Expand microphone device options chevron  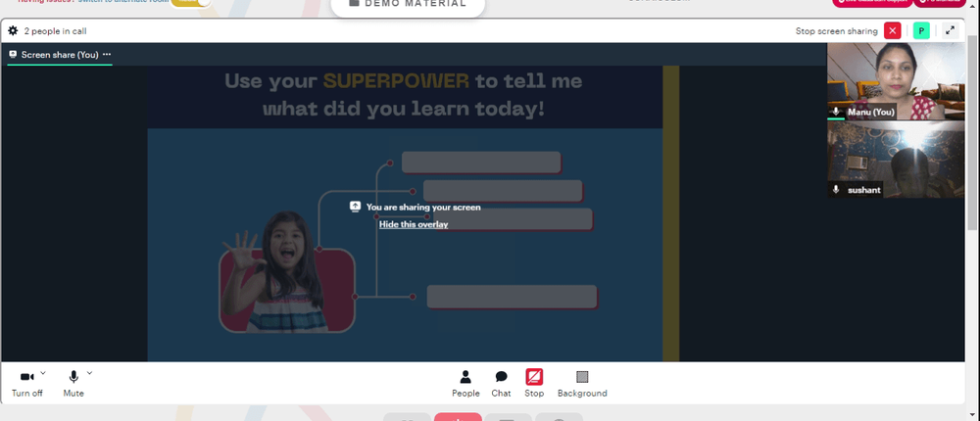pos(89,373)
